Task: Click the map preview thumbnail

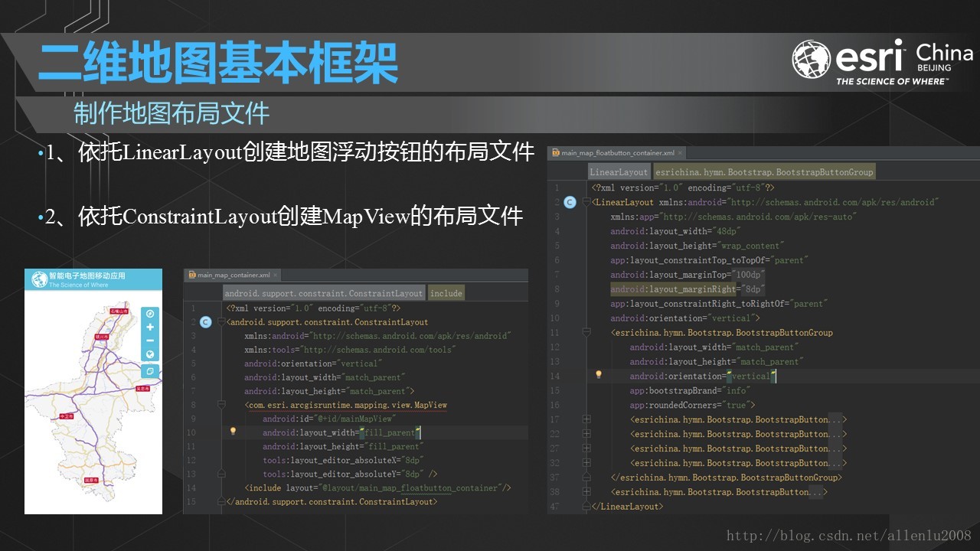Action: [x=93, y=391]
